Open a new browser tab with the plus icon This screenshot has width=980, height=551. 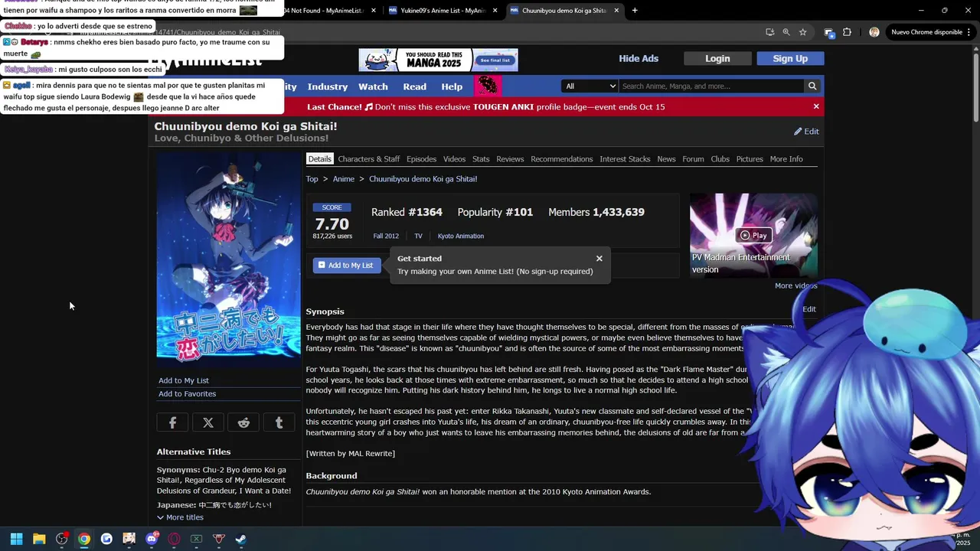click(x=635, y=11)
